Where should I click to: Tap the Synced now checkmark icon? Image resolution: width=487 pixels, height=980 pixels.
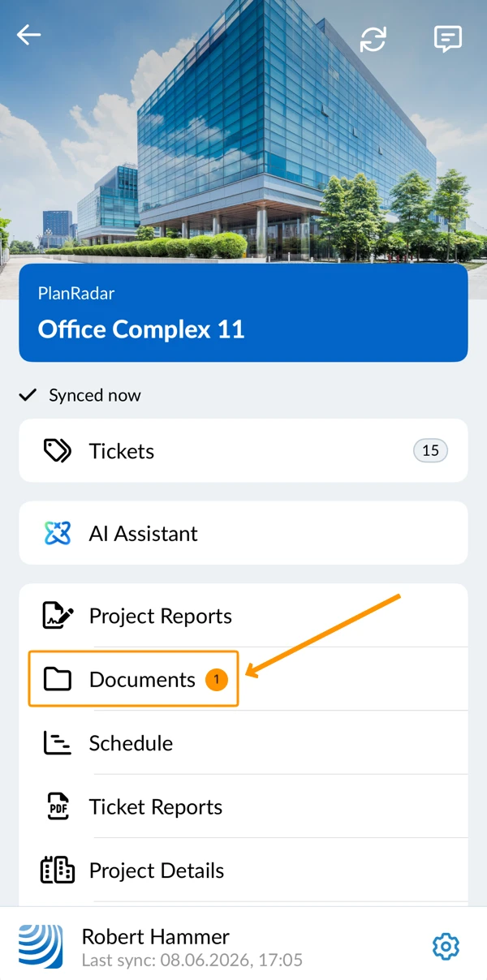(28, 395)
